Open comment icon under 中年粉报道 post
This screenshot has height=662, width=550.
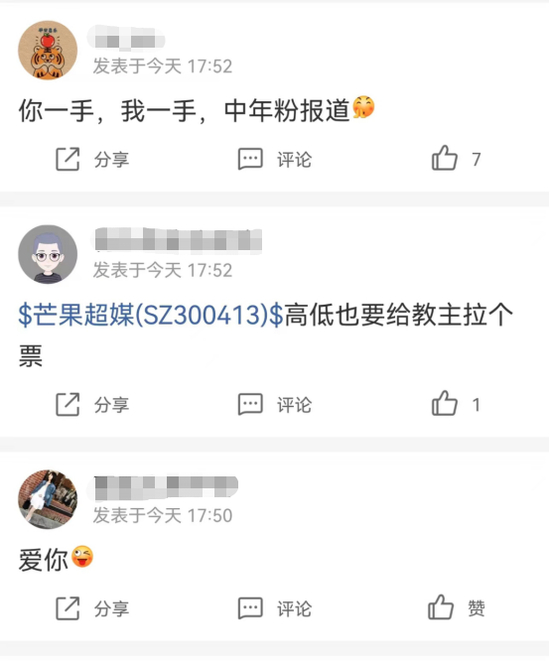point(250,159)
